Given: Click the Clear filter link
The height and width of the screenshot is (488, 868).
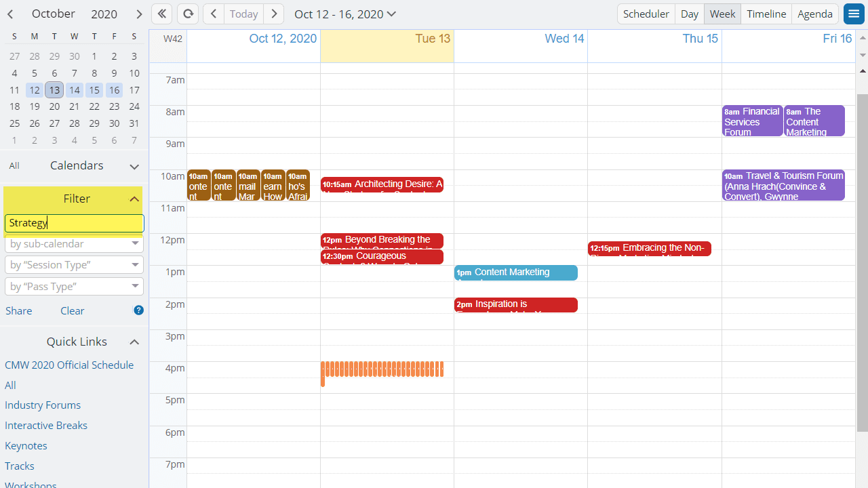Looking at the screenshot, I should click(72, 310).
